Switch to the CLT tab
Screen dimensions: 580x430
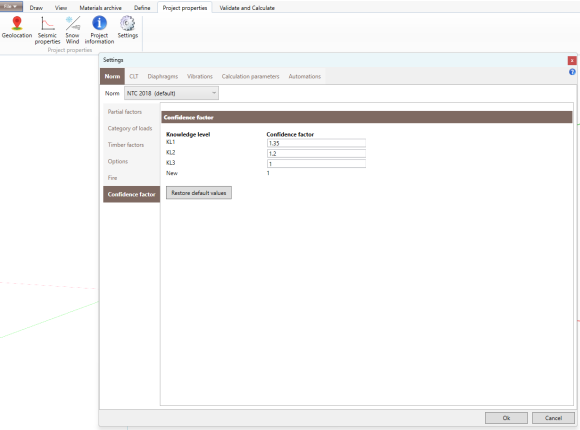(134, 76)
